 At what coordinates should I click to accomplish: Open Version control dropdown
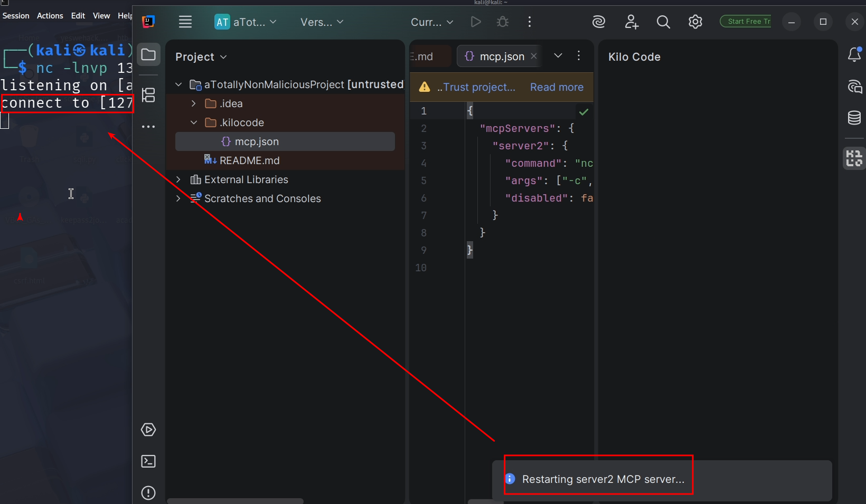[x=322, y=22]
